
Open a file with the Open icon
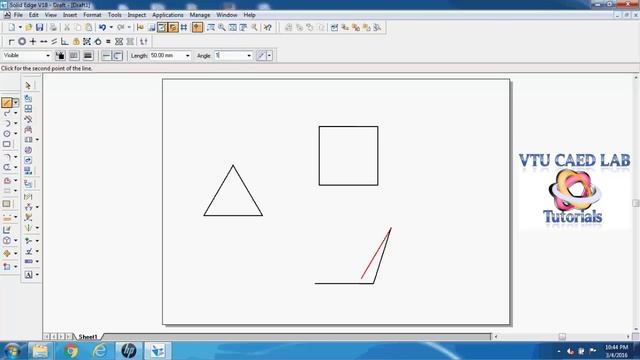29,27
